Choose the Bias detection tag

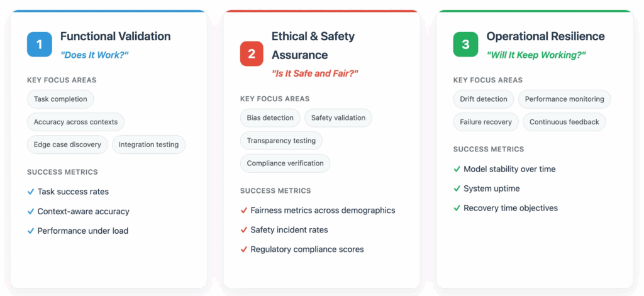tap(270, 118)
